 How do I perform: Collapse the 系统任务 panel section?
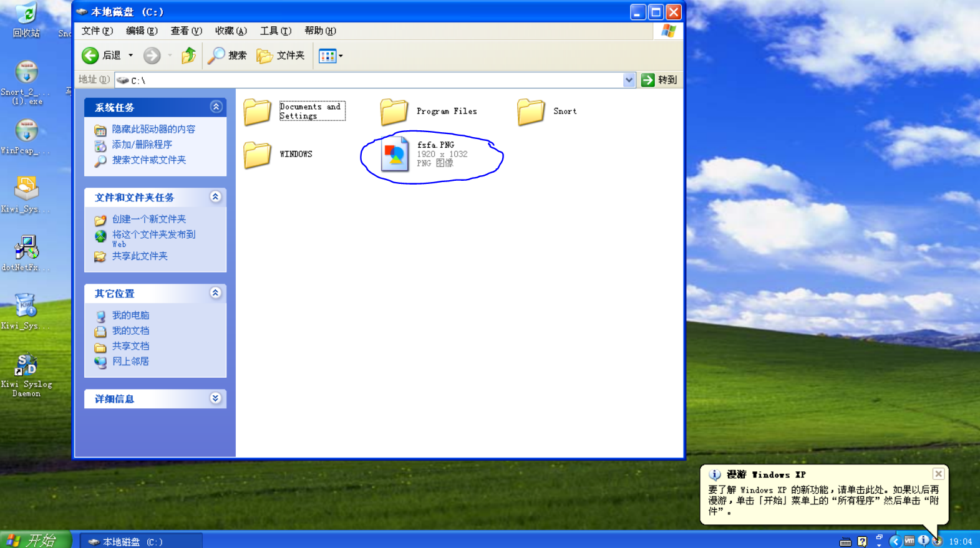click(x=216, y=107)
